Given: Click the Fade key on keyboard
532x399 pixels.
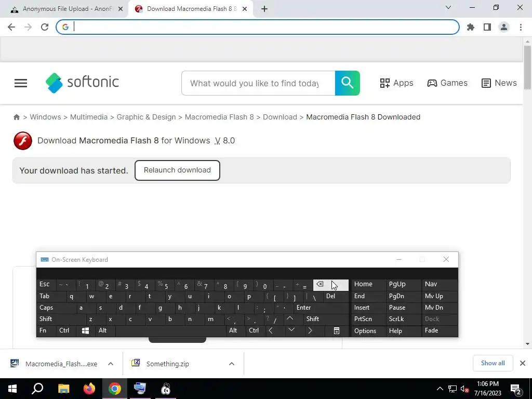Looking at the screenshot, I should pos(440,331).
